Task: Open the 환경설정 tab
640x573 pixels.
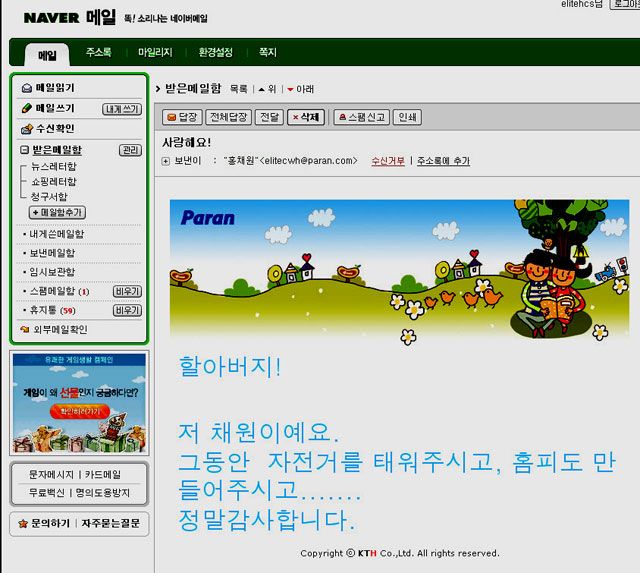Action: point(216,52)
